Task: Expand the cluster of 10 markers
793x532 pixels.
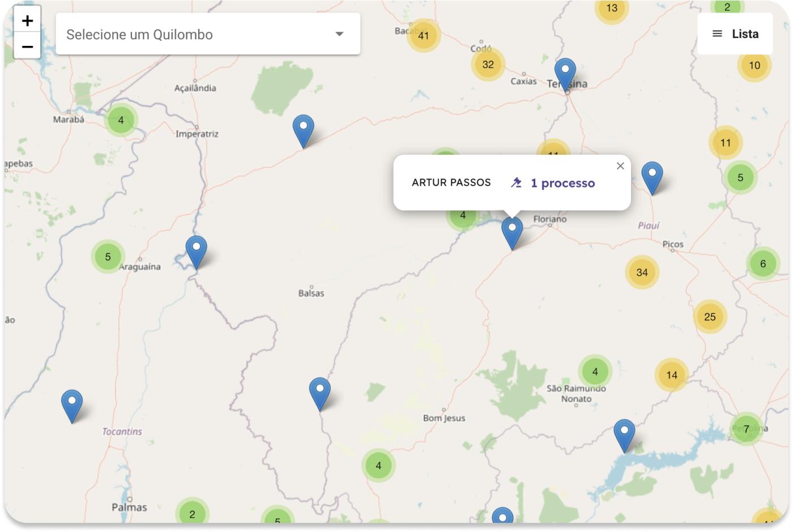Action: (754, 65)
